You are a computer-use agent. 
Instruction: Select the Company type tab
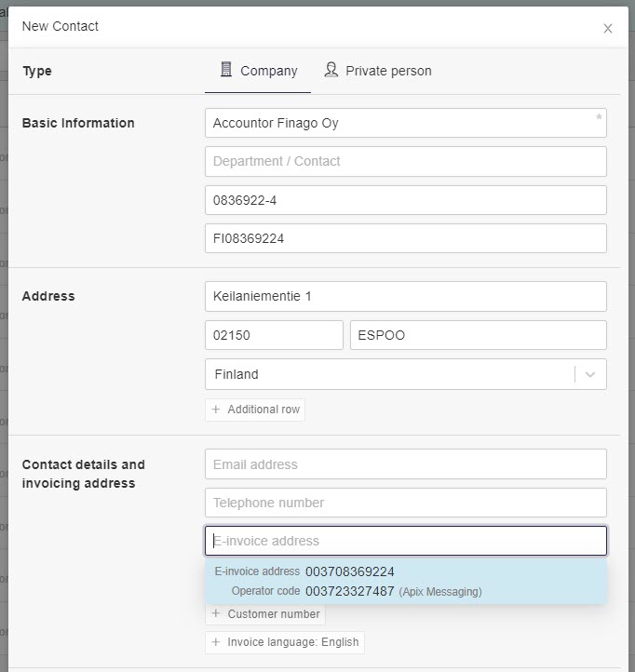click(x=258, y=71)
